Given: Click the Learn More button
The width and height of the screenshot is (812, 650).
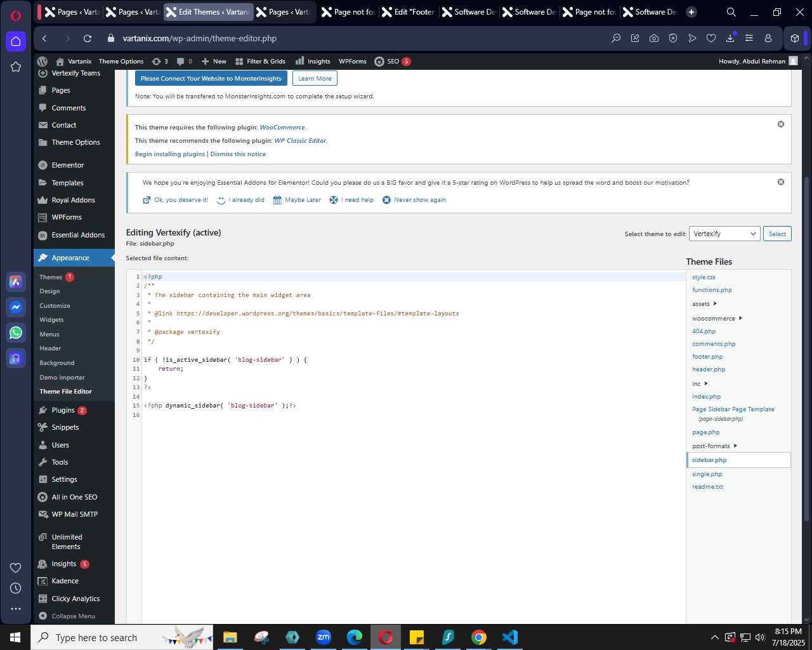Looking at the screenshot, I should click(315, 79).
